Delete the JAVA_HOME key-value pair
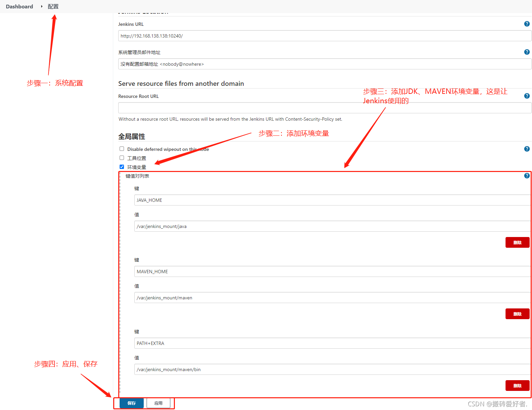The width and height of the screenshot is (532, 410). (517, 242)
